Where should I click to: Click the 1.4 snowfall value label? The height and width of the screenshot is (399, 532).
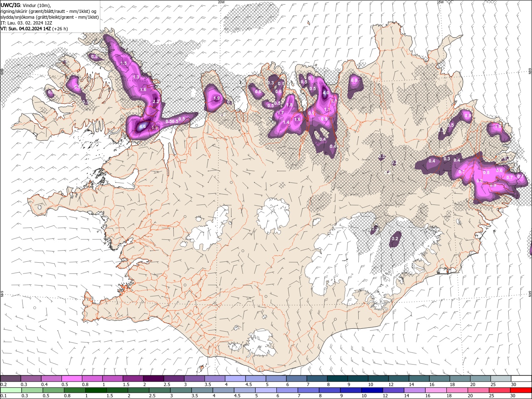(286, 123)
